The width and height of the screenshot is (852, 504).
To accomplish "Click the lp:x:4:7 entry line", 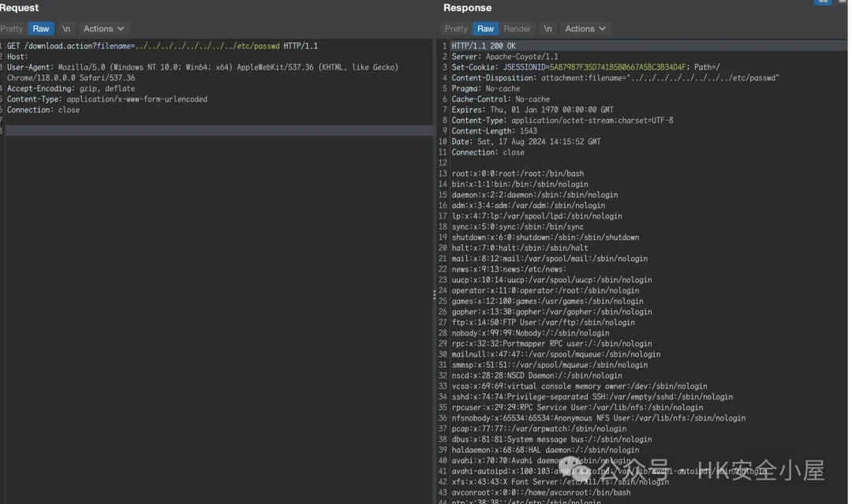I will (537, 216).
